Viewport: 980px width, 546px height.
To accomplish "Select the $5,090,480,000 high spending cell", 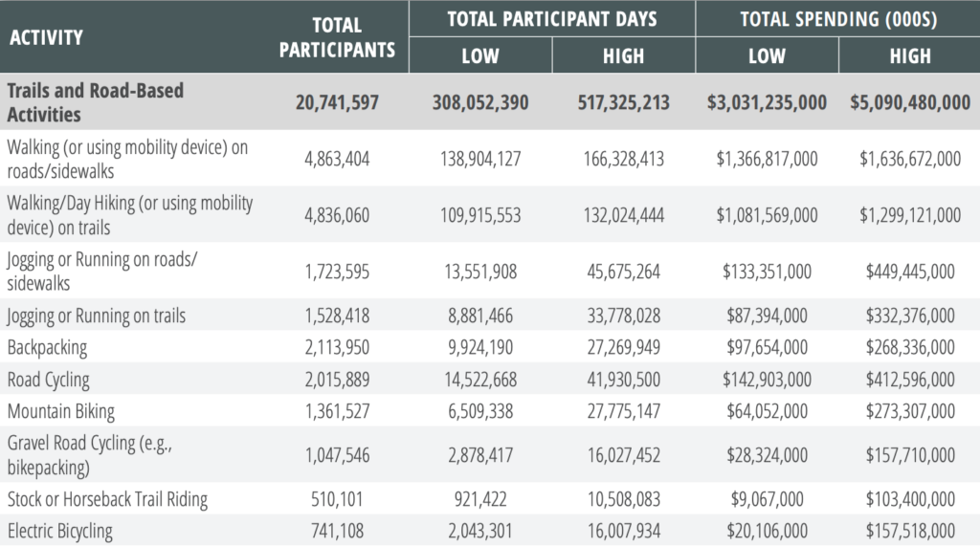I will tap(910, 102).
